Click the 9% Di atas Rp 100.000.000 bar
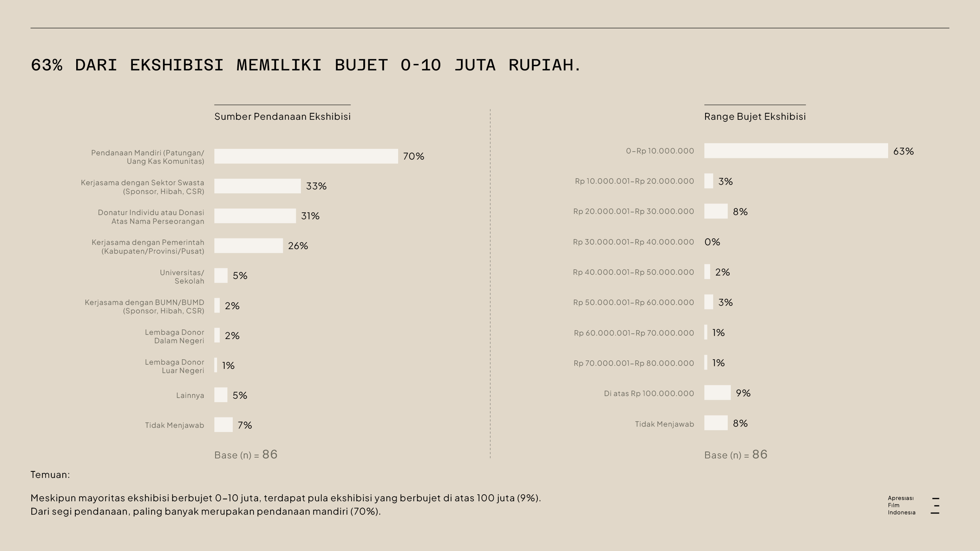Viewport: 980px width, 551px height. 717,393
